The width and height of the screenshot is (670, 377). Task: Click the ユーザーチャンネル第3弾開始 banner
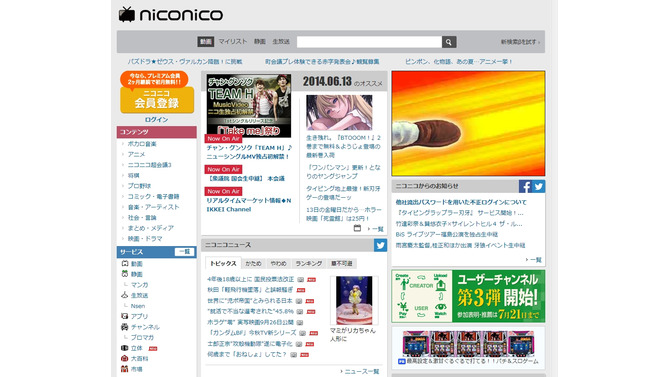coord(468,296)
